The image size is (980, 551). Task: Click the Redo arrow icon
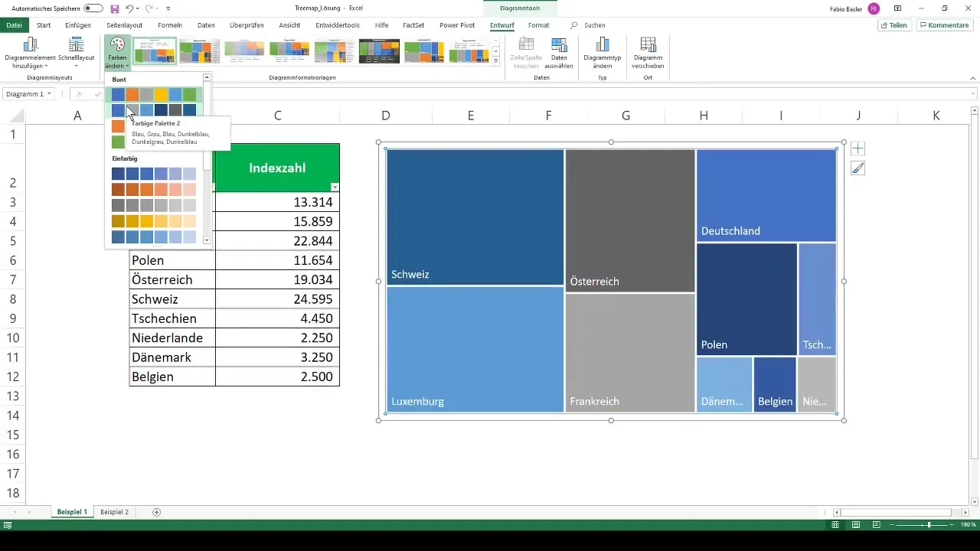click(149, 8)
